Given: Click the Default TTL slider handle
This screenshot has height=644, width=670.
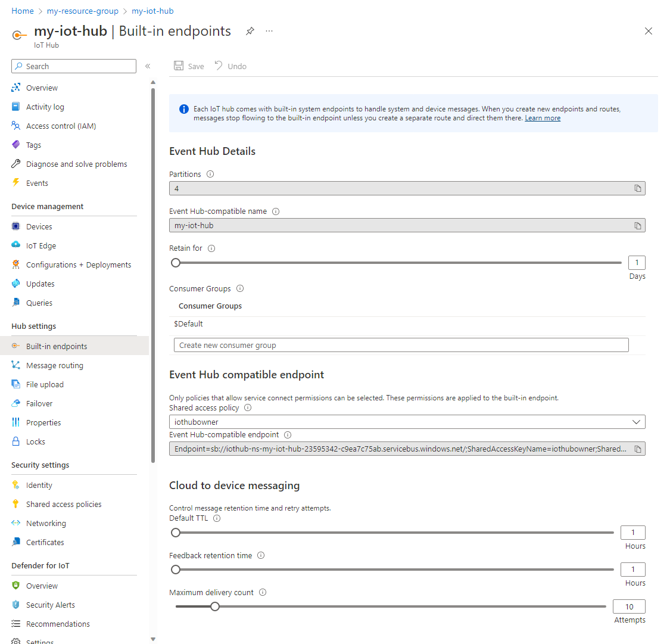Looking at the screenshot, I should pyautogui.click(x=176, y=533).
